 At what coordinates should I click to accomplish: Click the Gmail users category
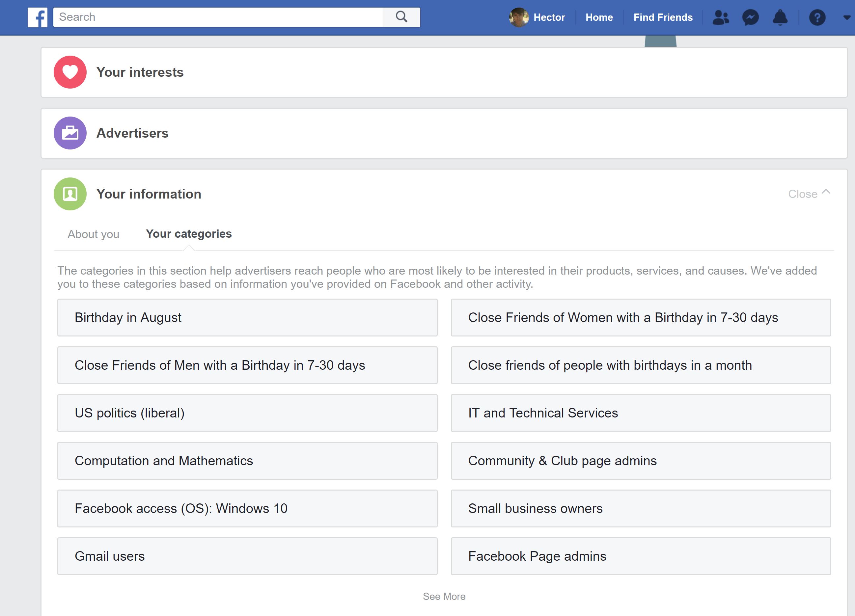tap(247, 556)
